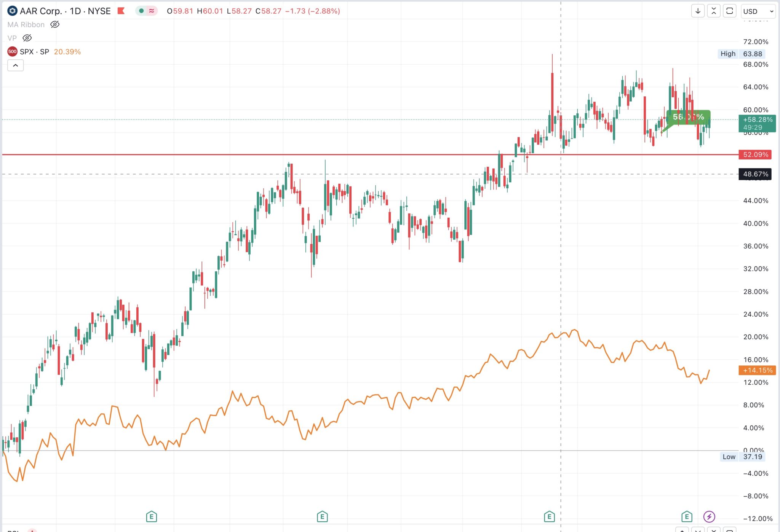The height and width of the screenshot is (532, 780).
Task: Open the USD currency dropdown
Action: coord(758,11)
